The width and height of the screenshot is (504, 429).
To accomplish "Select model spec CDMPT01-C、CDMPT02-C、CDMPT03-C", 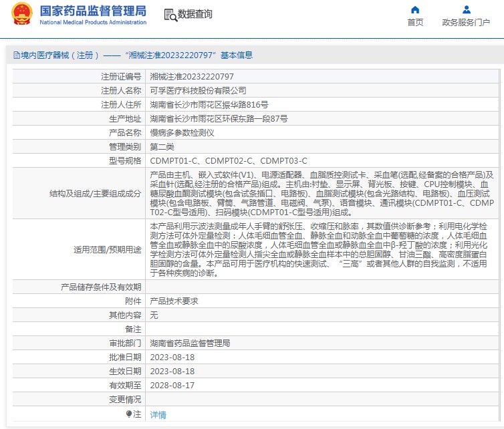I will point(229,160).
